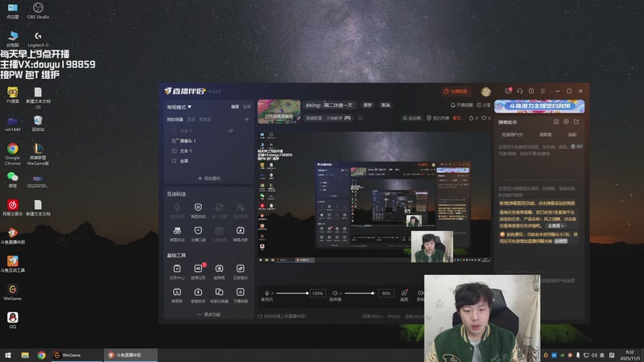Viewport: 644px width, 362px height.
Task: Select 竖屏 portrait orientation
Action: [246, 107]
